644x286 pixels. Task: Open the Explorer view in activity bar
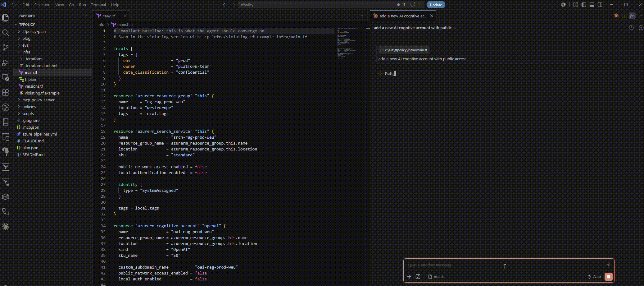click(5, 18)
